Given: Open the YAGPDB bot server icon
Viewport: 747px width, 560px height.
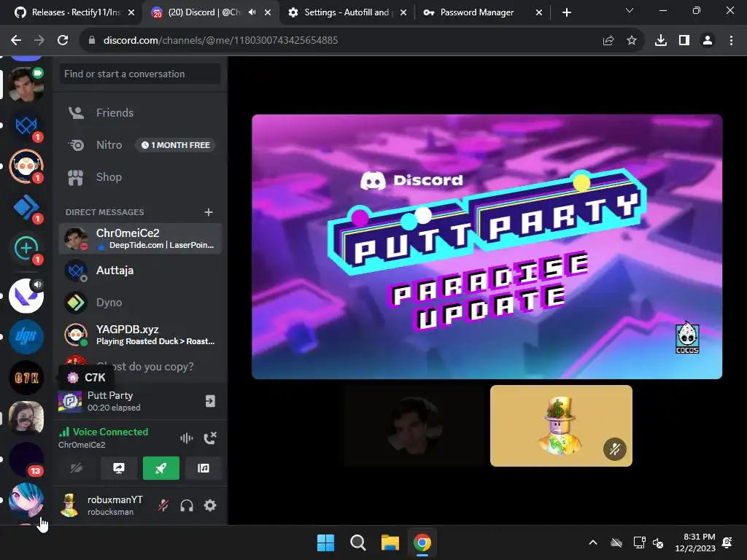Looking at the screenshot, I should (x=26, y=166).
